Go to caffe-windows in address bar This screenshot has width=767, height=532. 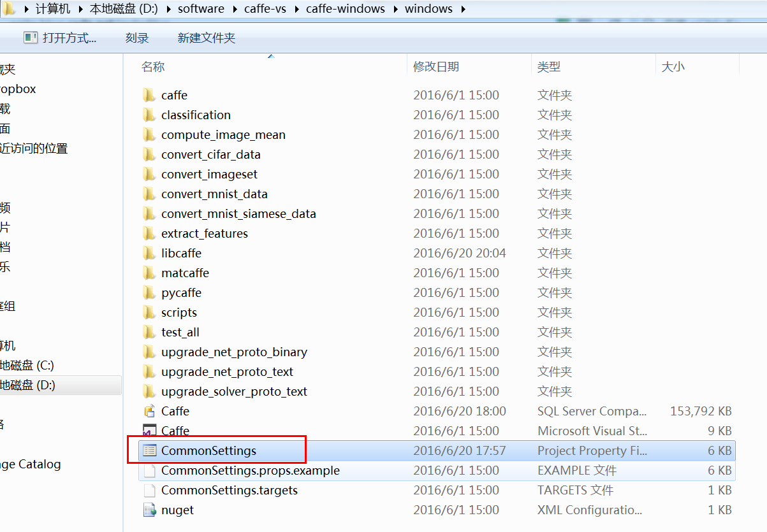point(346,9)
